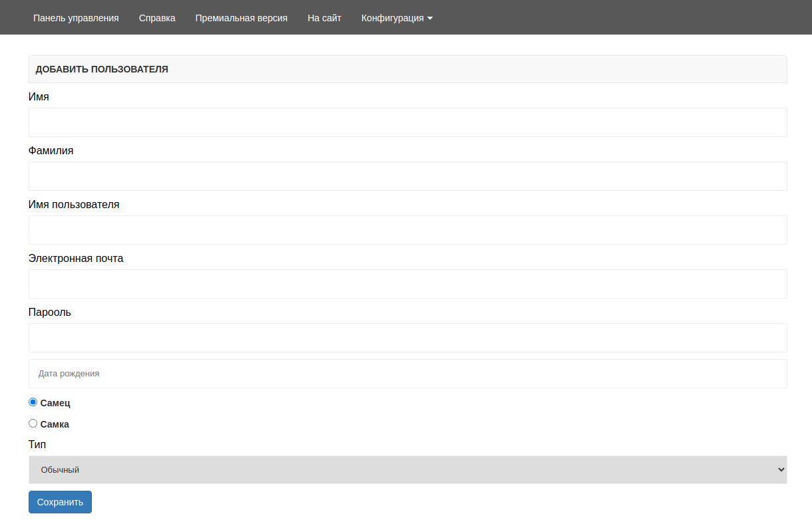Click the first-name input below Имя label
Screen dimensions: 812x520
tap(407, 122)
